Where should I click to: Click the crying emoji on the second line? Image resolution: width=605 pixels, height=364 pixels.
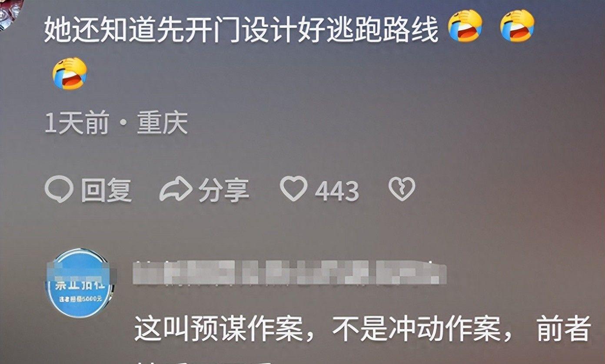[70, 73]
